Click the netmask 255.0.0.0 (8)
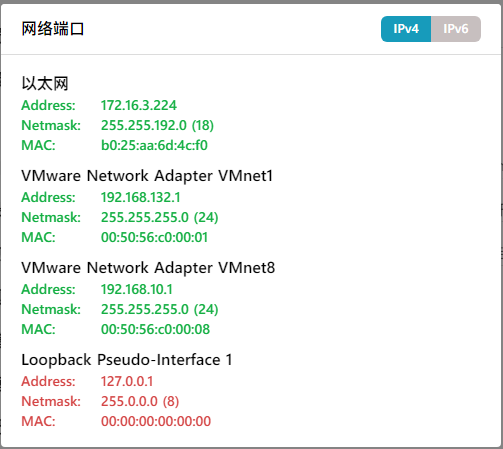The width and height of the screenshot is (503, 449). [140, 401]
